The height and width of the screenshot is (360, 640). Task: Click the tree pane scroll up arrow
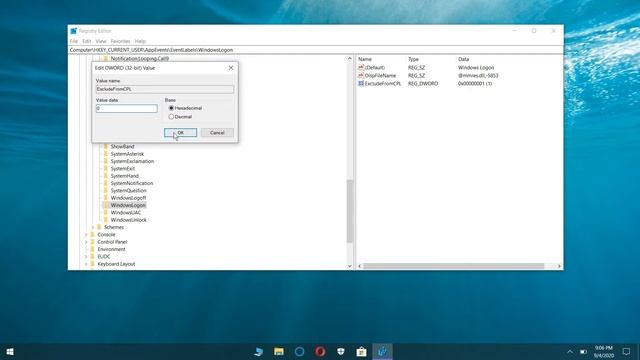point(350,59)
